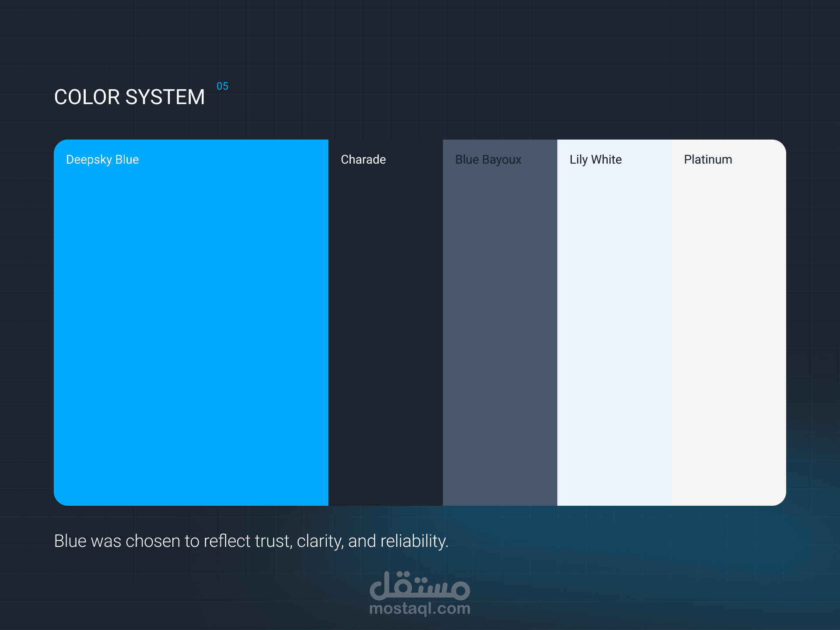Click the Arabic Mostaql logo watermark

(420, 586)
